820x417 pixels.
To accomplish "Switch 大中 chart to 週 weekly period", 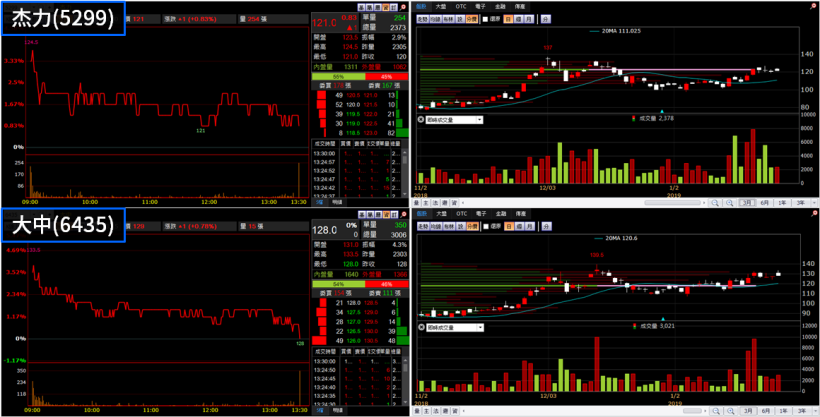I will point(518,226).
